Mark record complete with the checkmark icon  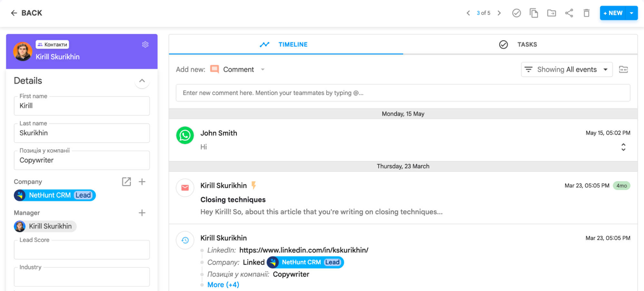pos(516,13)
